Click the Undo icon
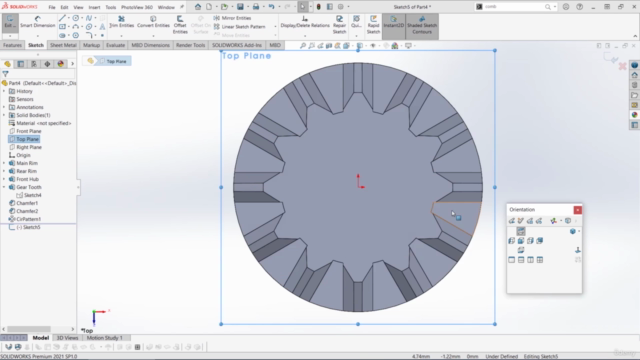640x360 pixels. tap(271, 7)
